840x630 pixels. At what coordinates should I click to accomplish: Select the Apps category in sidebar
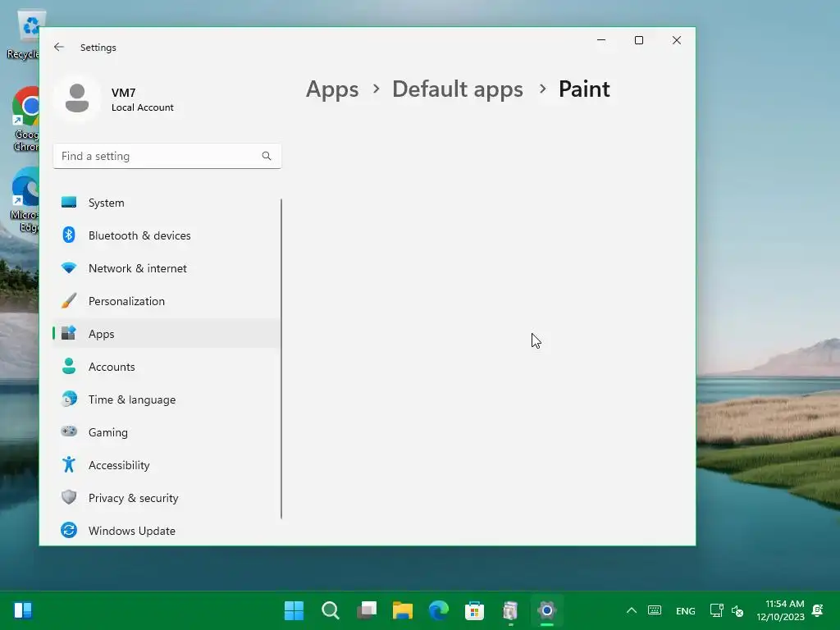click(167, 334)
